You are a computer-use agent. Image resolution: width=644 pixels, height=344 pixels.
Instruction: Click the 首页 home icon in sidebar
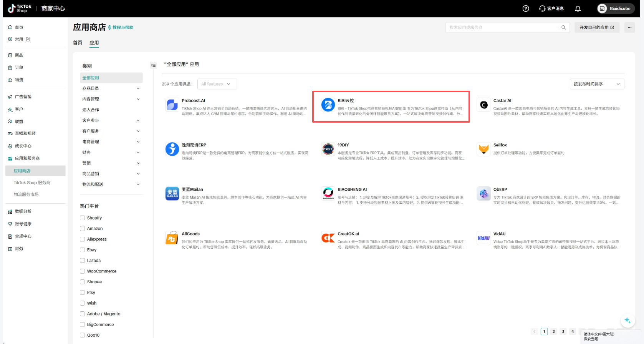click(x=10, y=27)
